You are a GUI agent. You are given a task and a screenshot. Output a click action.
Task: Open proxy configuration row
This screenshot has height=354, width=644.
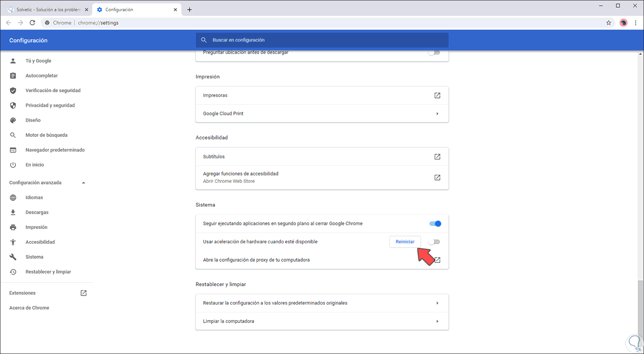(x=322, y=260)
